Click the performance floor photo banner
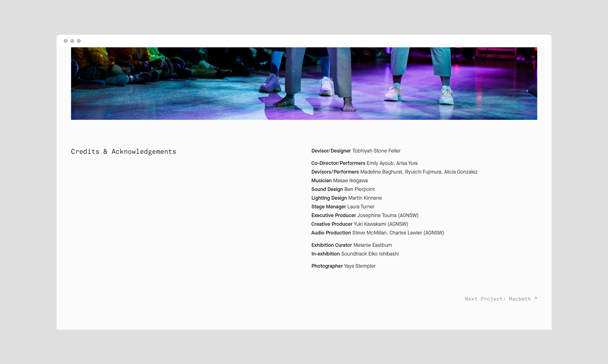The width and height of the screenshot is (608, 364). click(x=304, y=83)
